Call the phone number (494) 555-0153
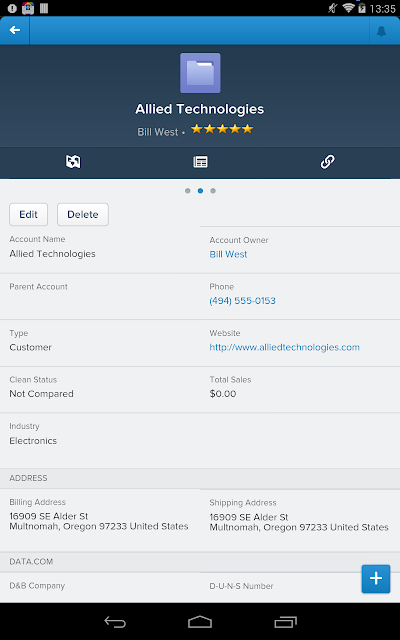 tap(242, 301)
